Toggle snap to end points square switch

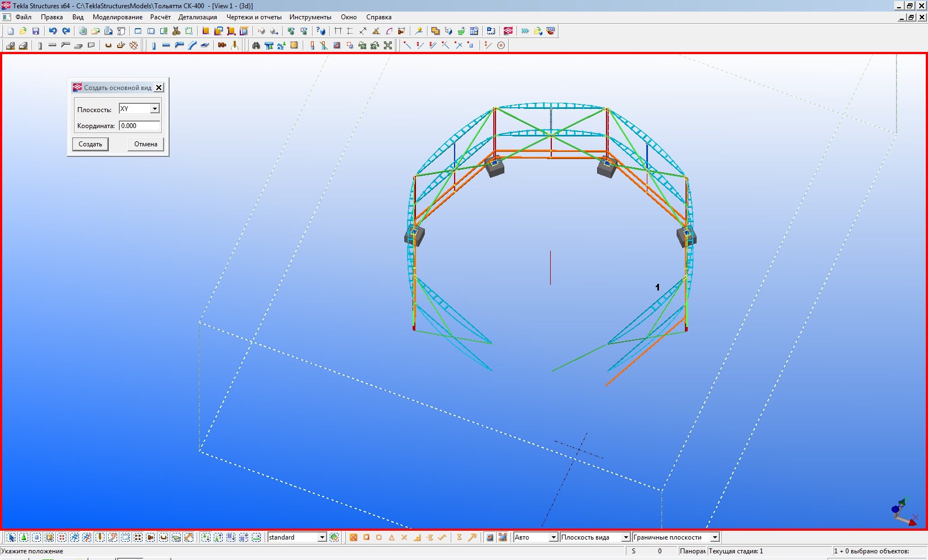pos(366,537)
